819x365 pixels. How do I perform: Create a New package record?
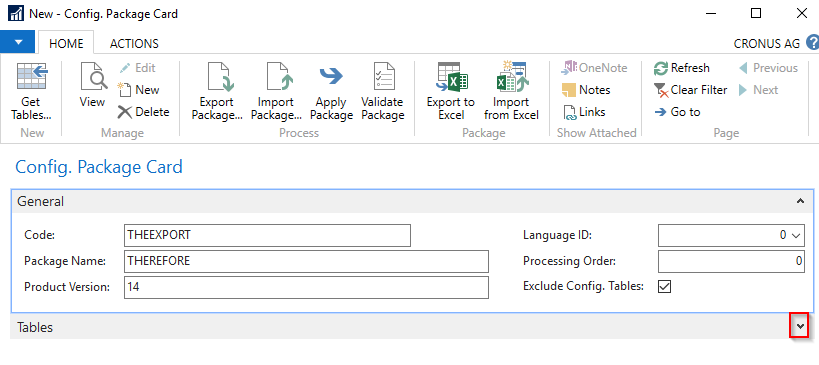pos(138,90)
